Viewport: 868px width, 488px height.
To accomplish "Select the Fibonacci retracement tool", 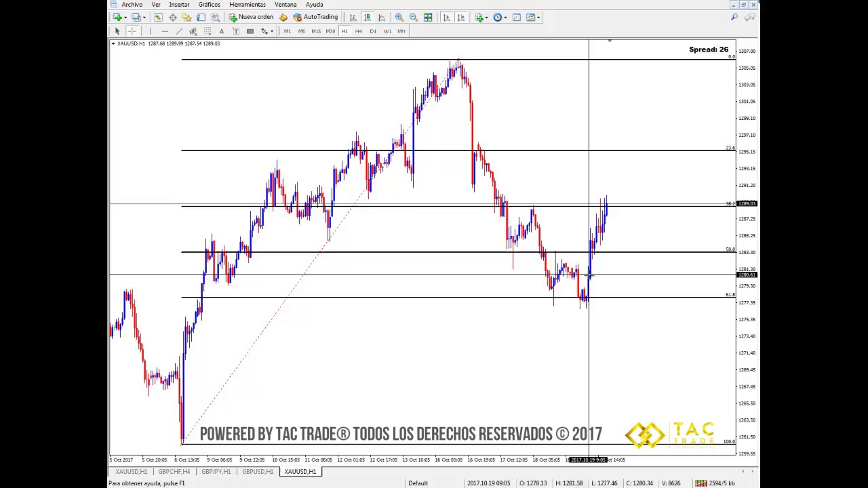I will [208, 31].
